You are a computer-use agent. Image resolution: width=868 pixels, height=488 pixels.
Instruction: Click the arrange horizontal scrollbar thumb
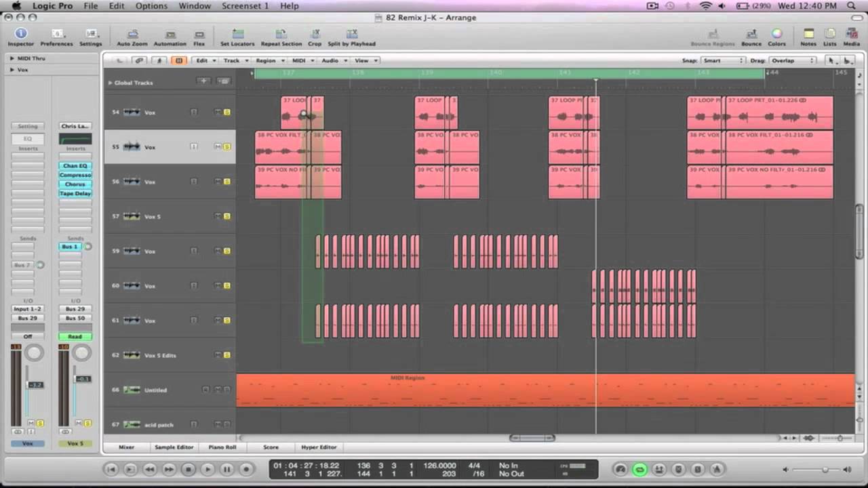pyautogui.click(x=532, y=438)
